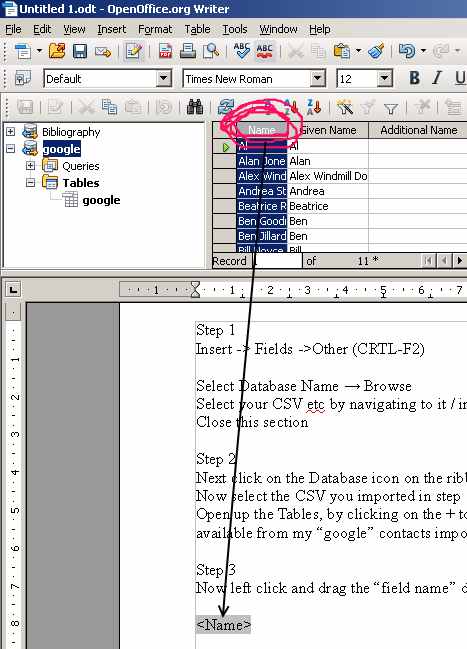This screenshot has width=467, height=649.
Task: Toggle Italic formatting button
Action: (x=437, y=78)
